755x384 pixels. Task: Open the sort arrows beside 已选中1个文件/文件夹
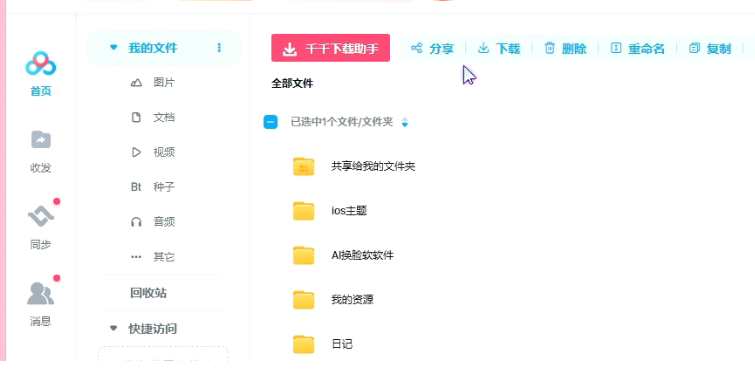point(404,122)
